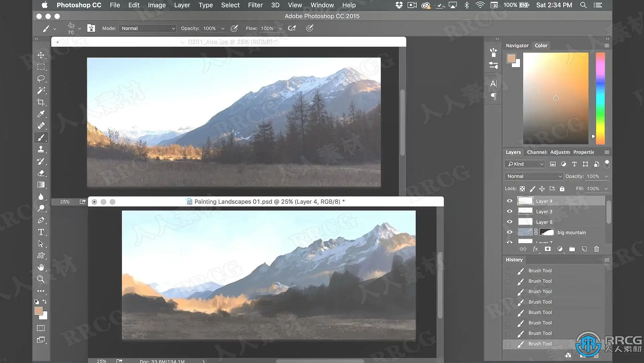This screenshot has height=363, width=644.
Task: Select the Healing Brush tool
Action: [41, 126]
